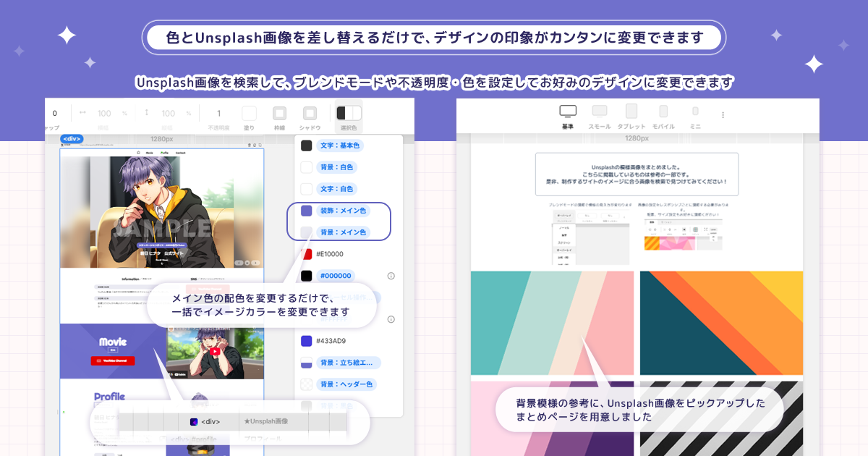868x456 pixels.
Task: Open the 枠線 (border) setting icon
Action: point(278,113)
